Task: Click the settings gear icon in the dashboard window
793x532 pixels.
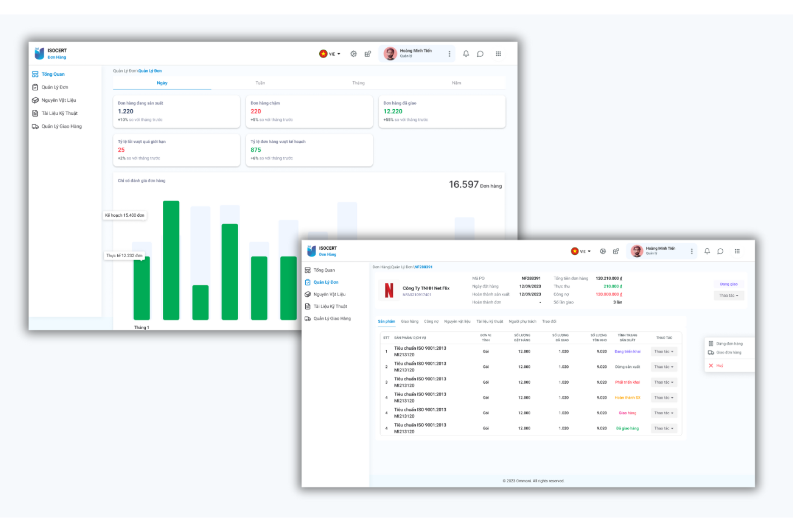Action: point(354,54)
